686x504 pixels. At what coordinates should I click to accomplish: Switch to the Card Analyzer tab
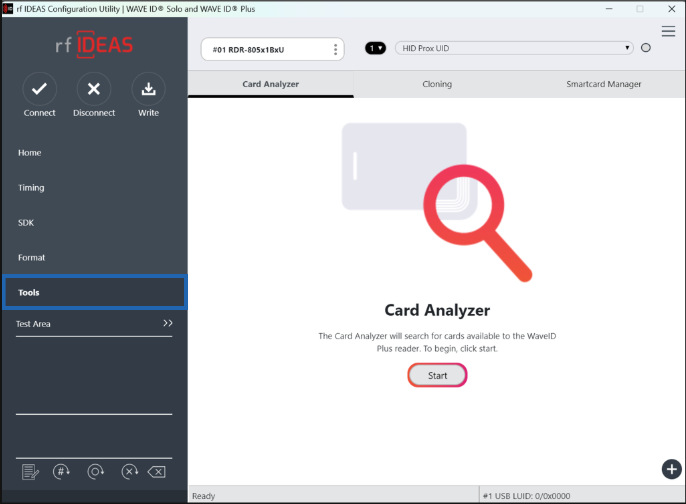[x=271, y=84]
